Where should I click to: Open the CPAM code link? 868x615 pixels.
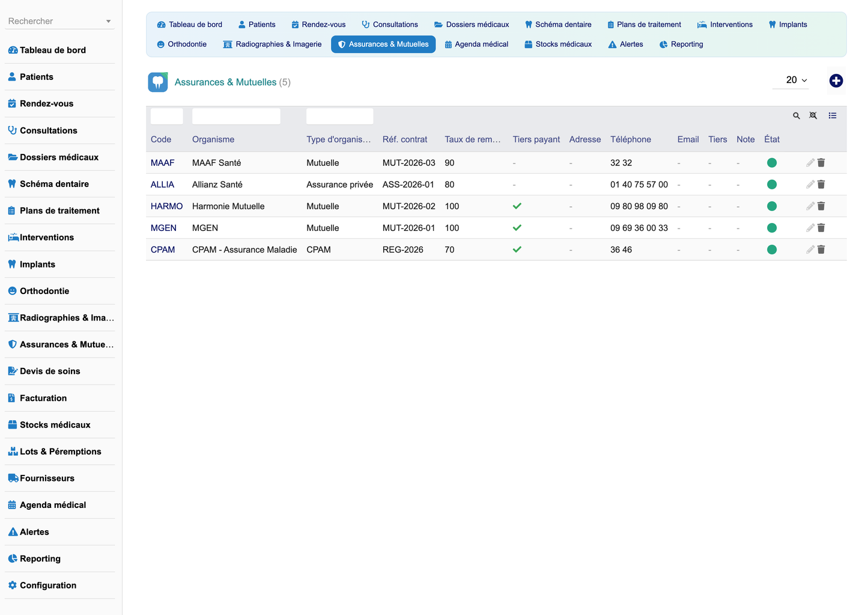coord(163,249)
